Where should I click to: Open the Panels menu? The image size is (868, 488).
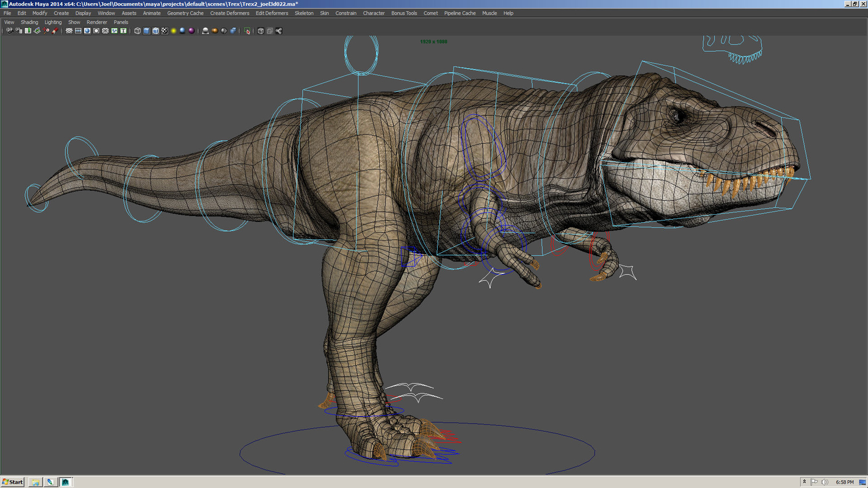[x=120, y=21]
